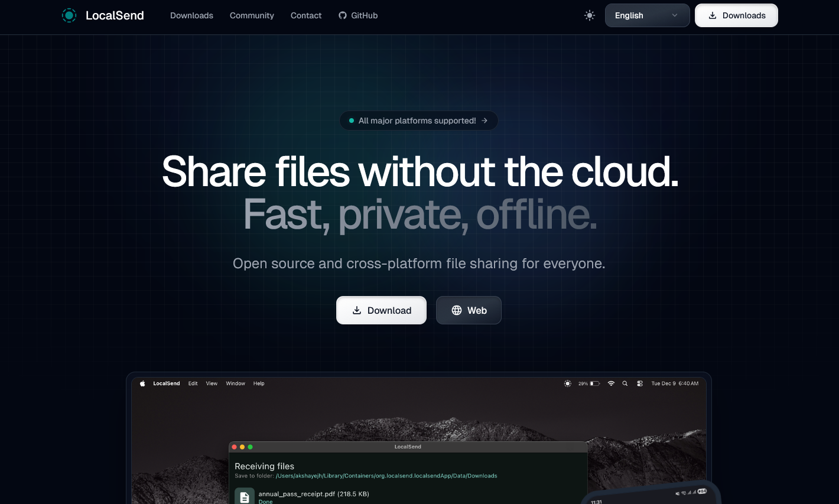Open the Window menu in mockup
839x504 pixels.
[x=235, y=383]
